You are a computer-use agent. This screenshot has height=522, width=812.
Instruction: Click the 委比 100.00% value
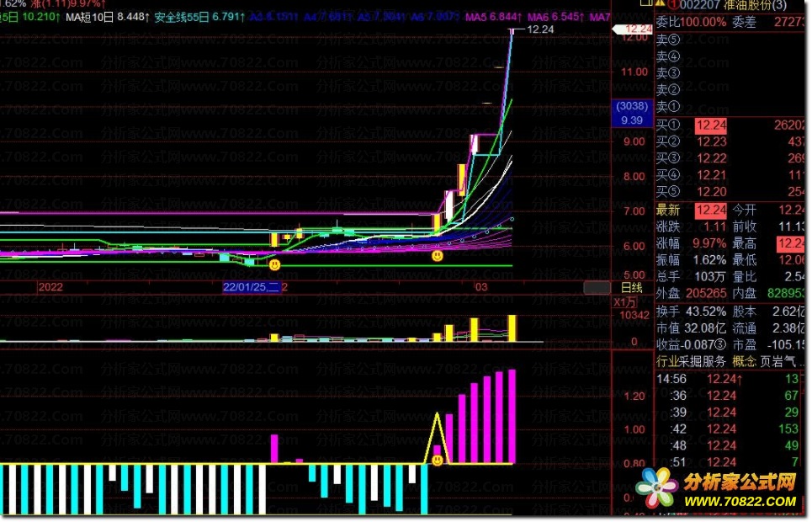pos(703,22)
